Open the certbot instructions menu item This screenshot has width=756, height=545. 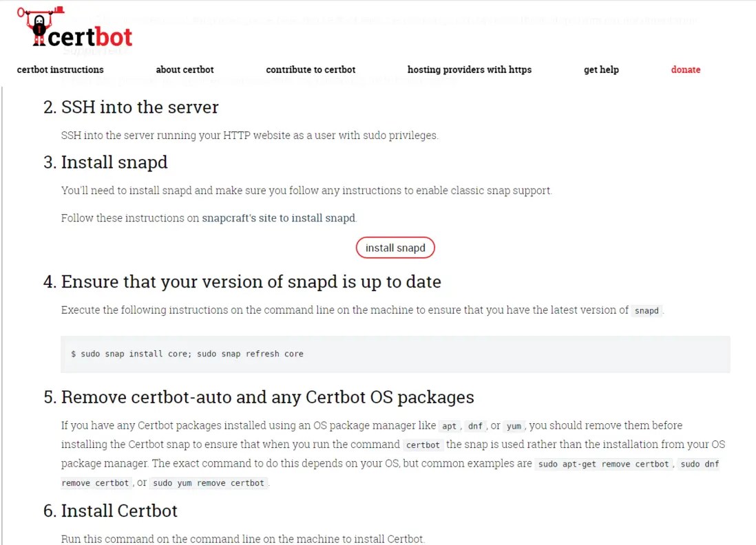[x=60, y=70]
